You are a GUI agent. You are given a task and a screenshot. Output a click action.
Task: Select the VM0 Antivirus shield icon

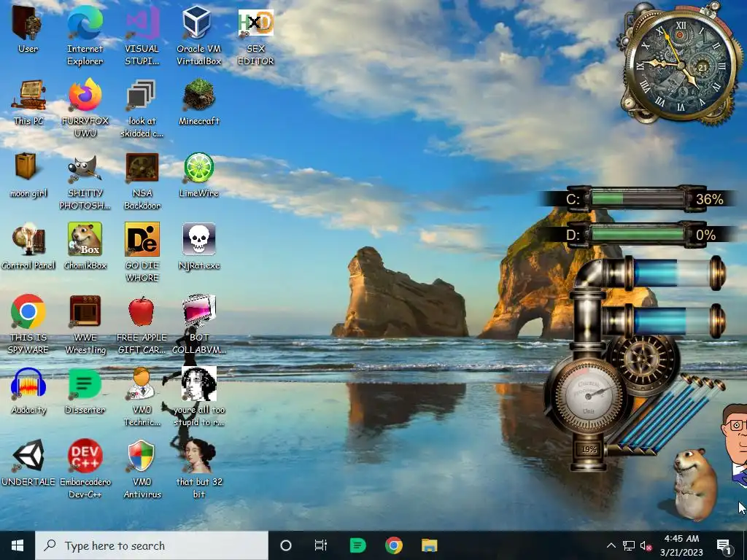pos(142,469)
